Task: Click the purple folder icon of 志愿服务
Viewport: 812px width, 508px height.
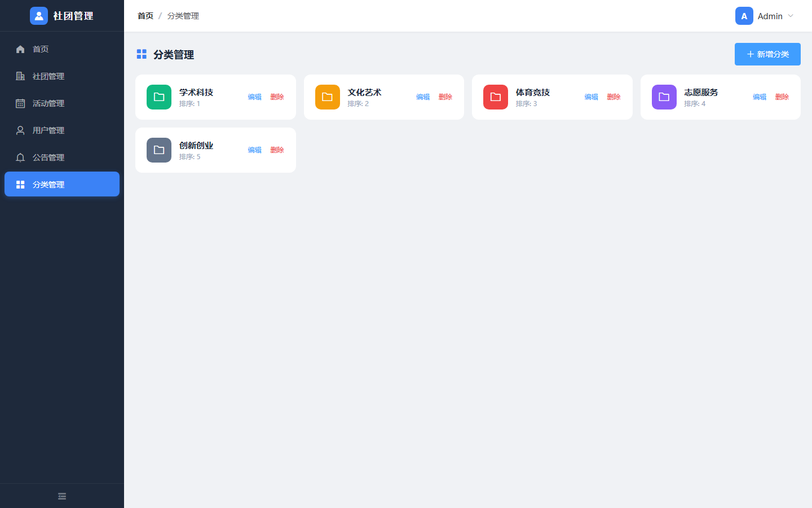Action: [x=664, y=97]
